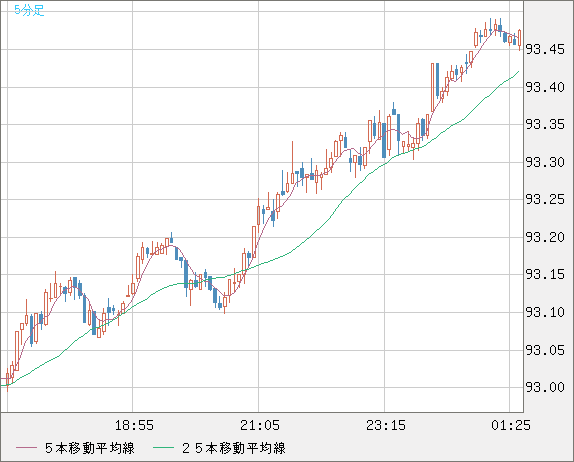Click the purple 5-period moving average legend swatch

click(x=26, y=448)
